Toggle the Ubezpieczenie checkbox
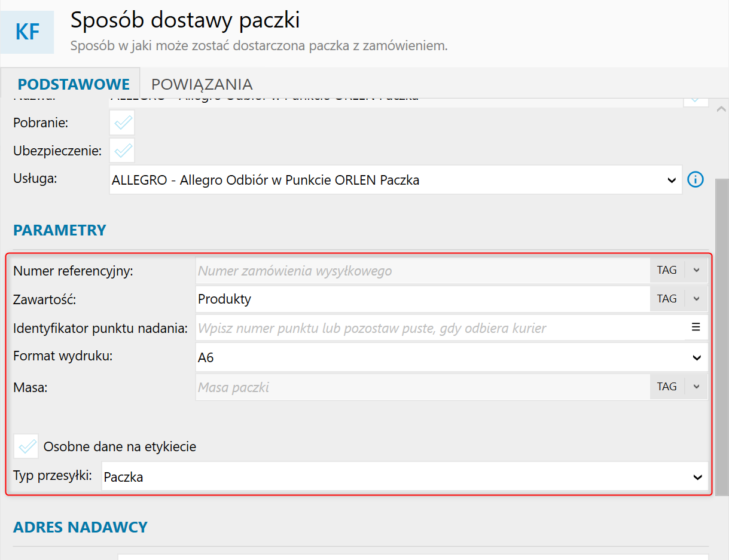Viewport: 729px width, 560px height. pos(122,151)
